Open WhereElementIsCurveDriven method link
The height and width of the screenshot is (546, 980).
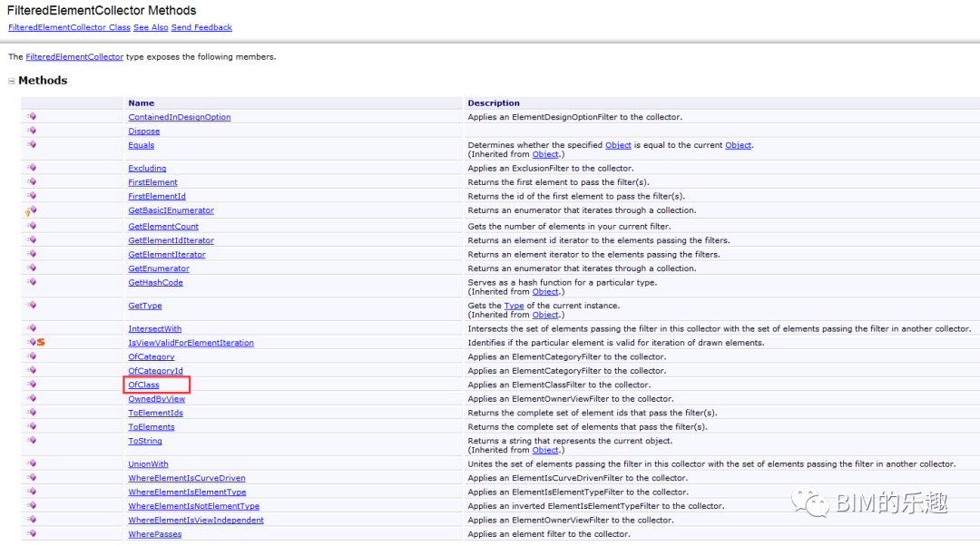tap(187, 478)
